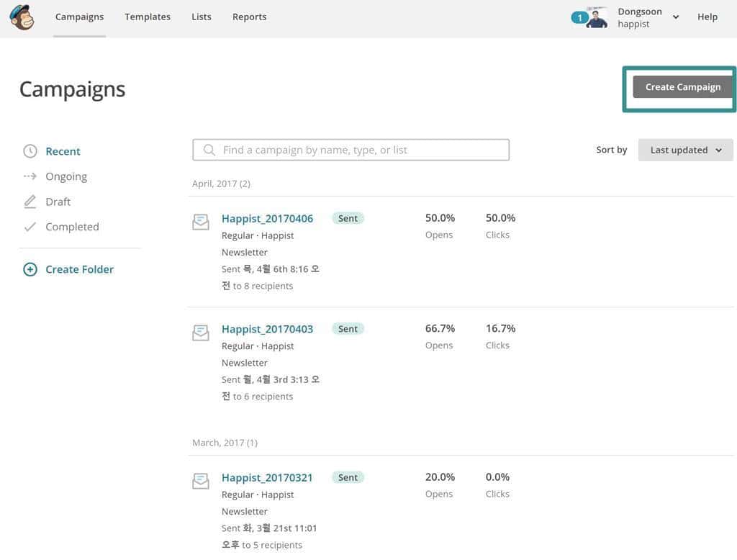Screen dimensions: 737x560
Task: Click the Sent status badge on Happist_20170403
Action: 348,328
